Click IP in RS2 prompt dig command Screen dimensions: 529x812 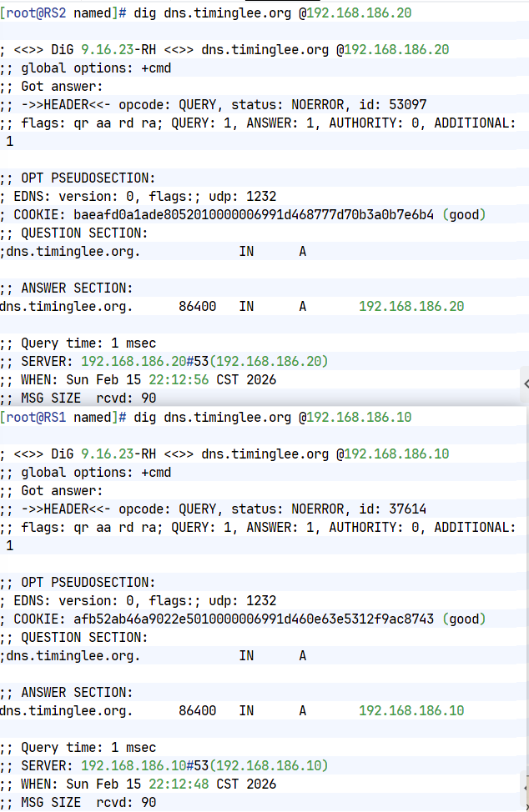[x=359, y=13]
